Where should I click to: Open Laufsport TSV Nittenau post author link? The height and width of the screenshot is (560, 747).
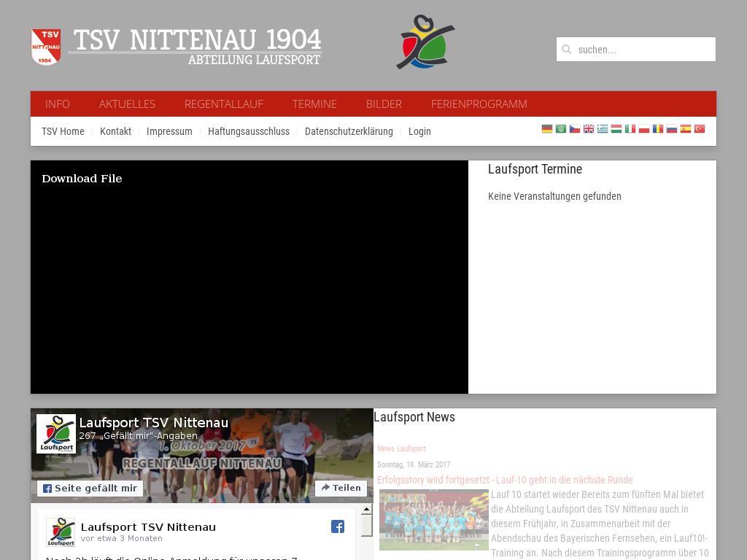(x=148, y=527)
